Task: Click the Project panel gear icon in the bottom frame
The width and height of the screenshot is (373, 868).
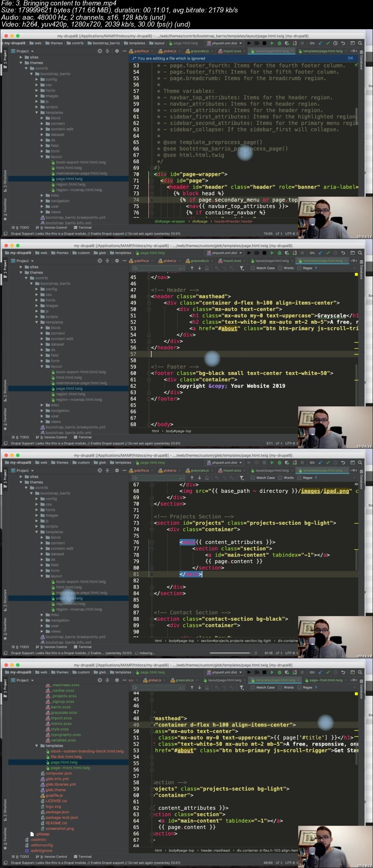Action: click(x=117, y=680)
